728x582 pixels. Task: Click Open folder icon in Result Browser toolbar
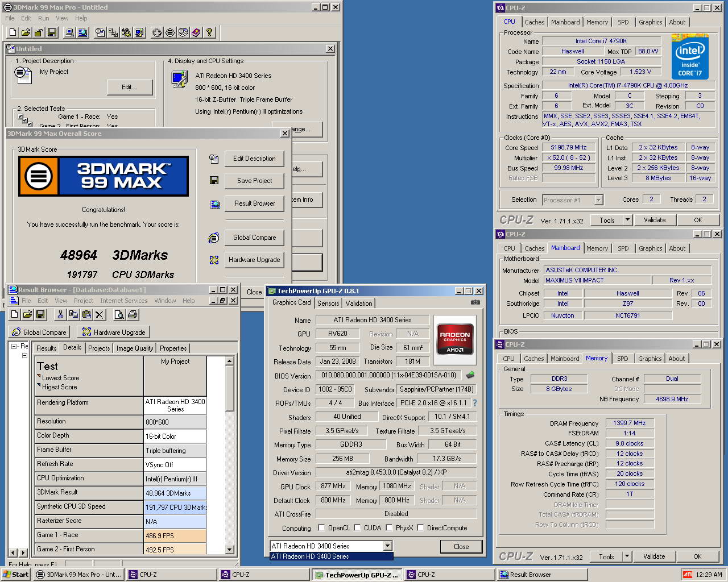27,314
